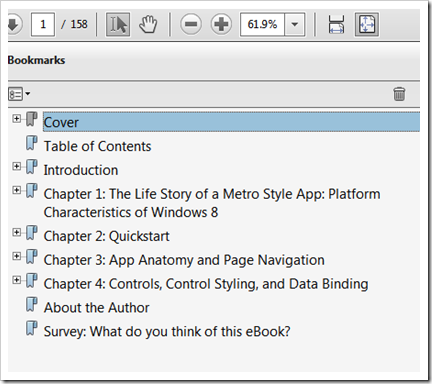Fit one full page to window
This screenshot has width=432, height=384.
click(x=366, y=24)
